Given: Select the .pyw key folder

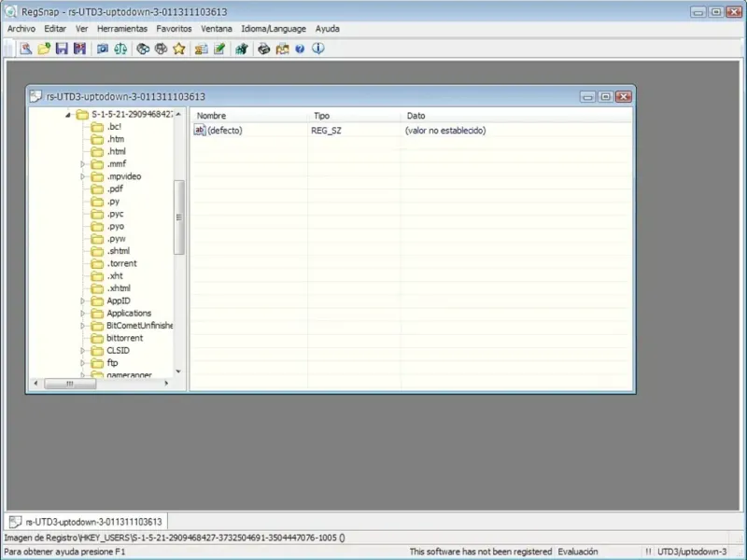Looking at the screenshot, I should click(x=108, y=239).
